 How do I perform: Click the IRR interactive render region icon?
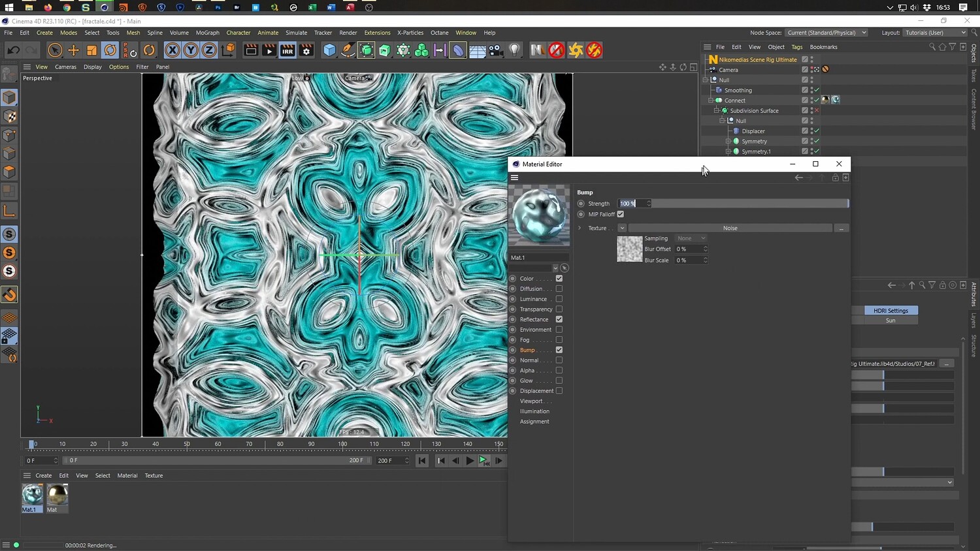tap(287, 50)
